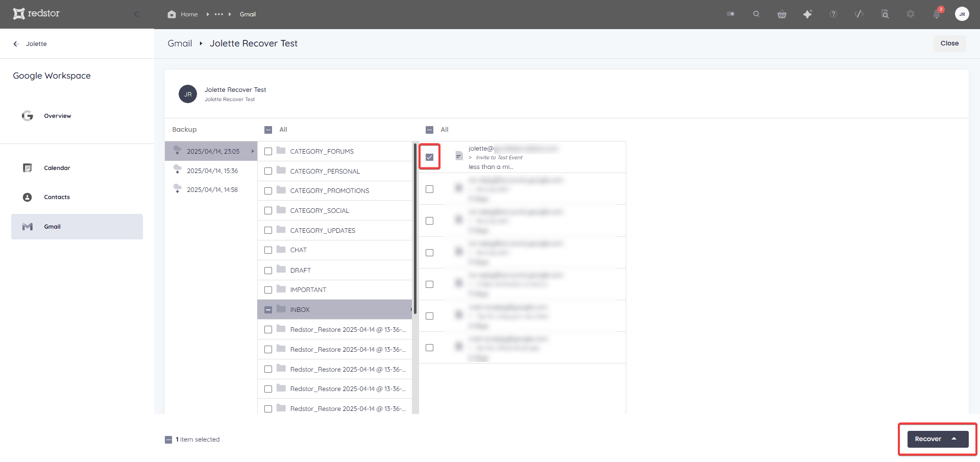Open Calendar in the sidebar
Viewport: 980px width, 462px height.
(x=77, y=168)
